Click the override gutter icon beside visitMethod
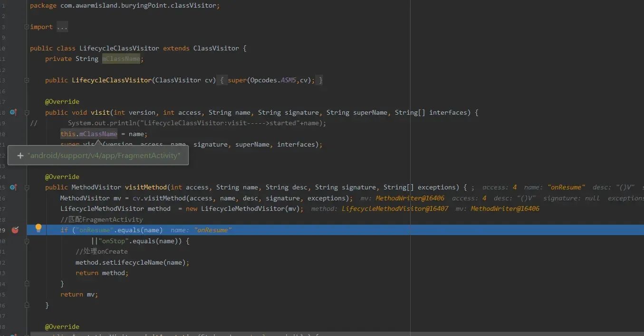The width and height of the screenshot is (644, 336). 13,188
